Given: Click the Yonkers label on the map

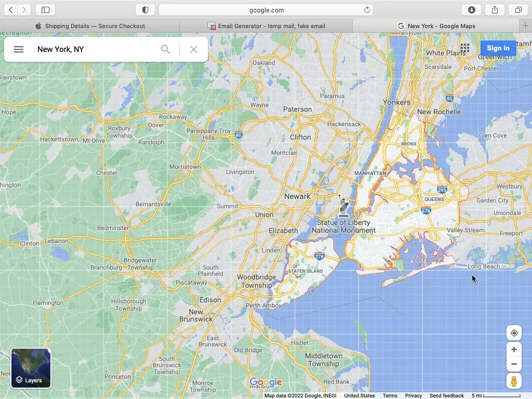Looking at the screenshot, I should coord(396,102).
